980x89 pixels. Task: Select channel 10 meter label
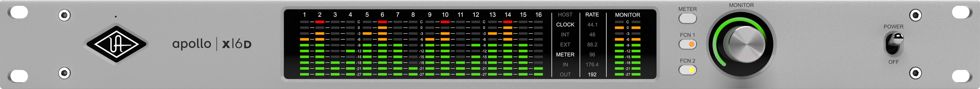(x=445, y=15)
